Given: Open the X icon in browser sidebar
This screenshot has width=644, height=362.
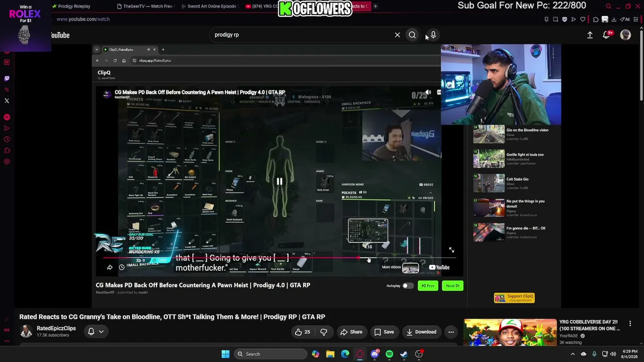Looking at the screenshot, I should 7,101.
